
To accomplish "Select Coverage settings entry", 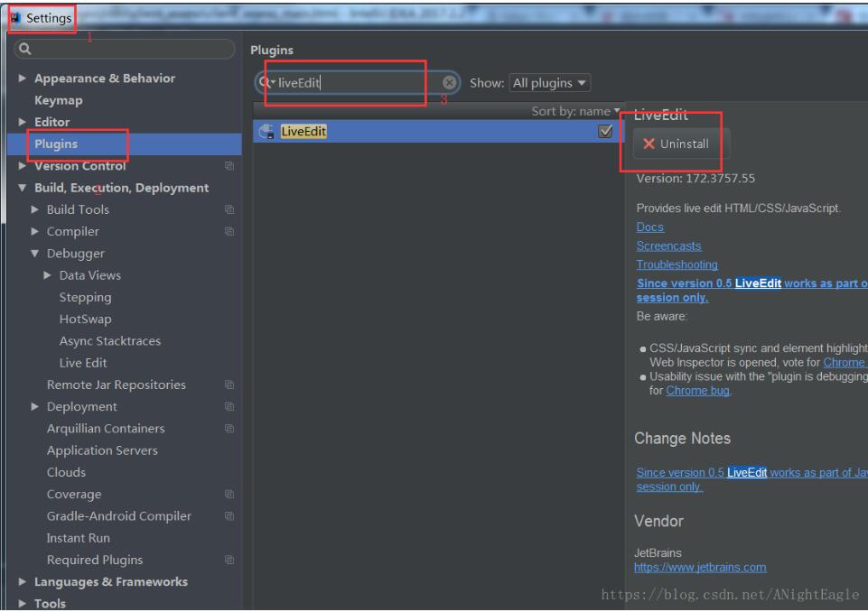I will [x=74, y=494].
